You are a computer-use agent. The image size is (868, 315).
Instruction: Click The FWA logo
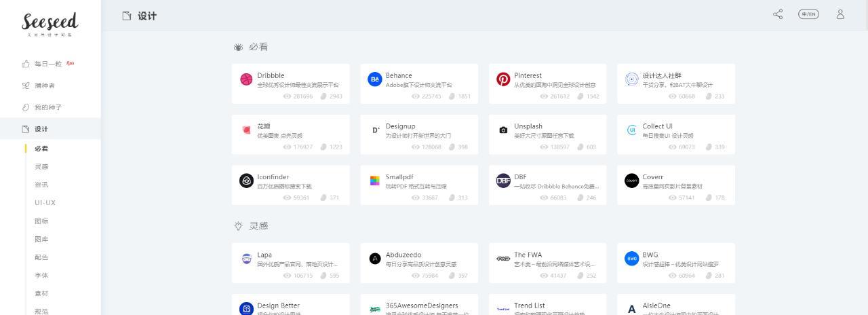tap(503, 259)
